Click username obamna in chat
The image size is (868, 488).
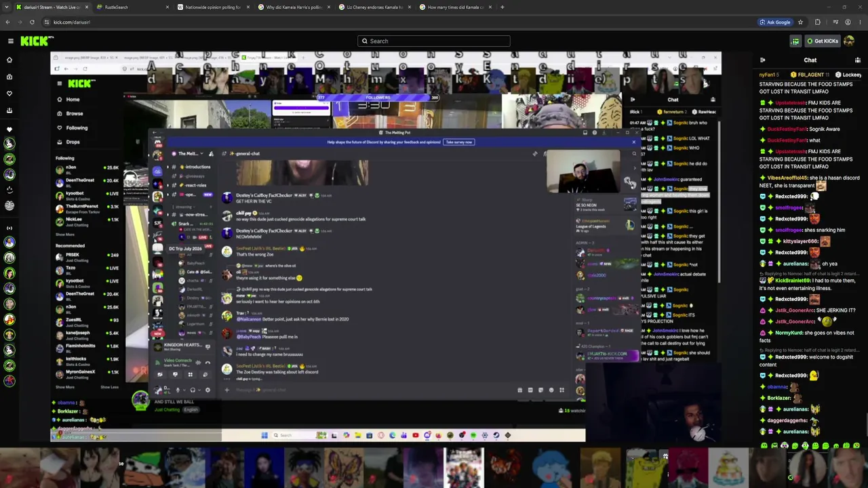(777, 387)
